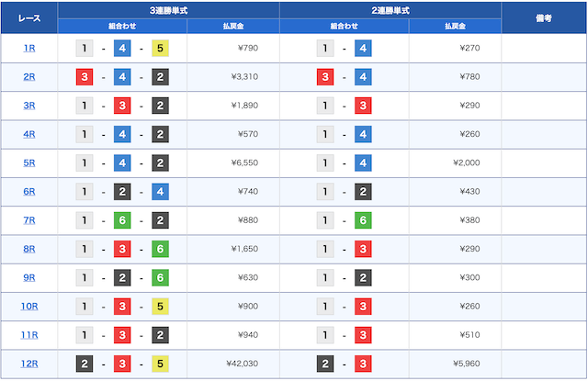This screenshot has width=588, height=381.
Task: Click the ¥1,650 payout in 8R row
Action: tap(244, 249)
